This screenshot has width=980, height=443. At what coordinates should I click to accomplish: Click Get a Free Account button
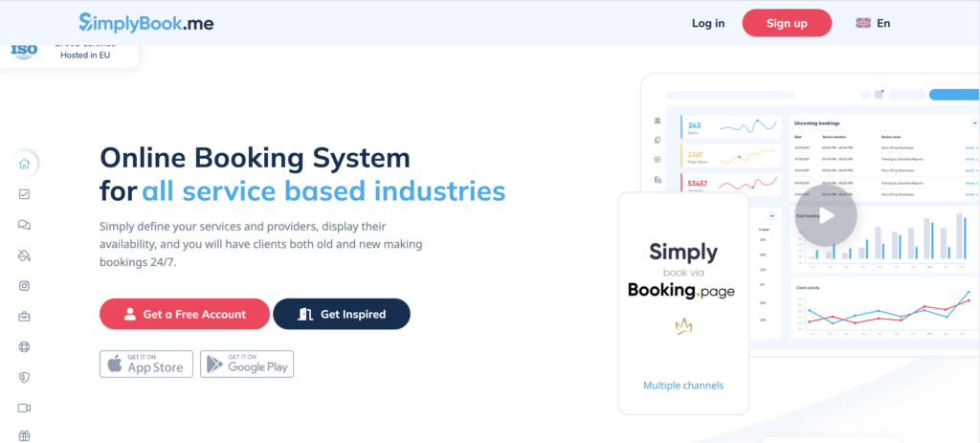[x=185, y=314]
